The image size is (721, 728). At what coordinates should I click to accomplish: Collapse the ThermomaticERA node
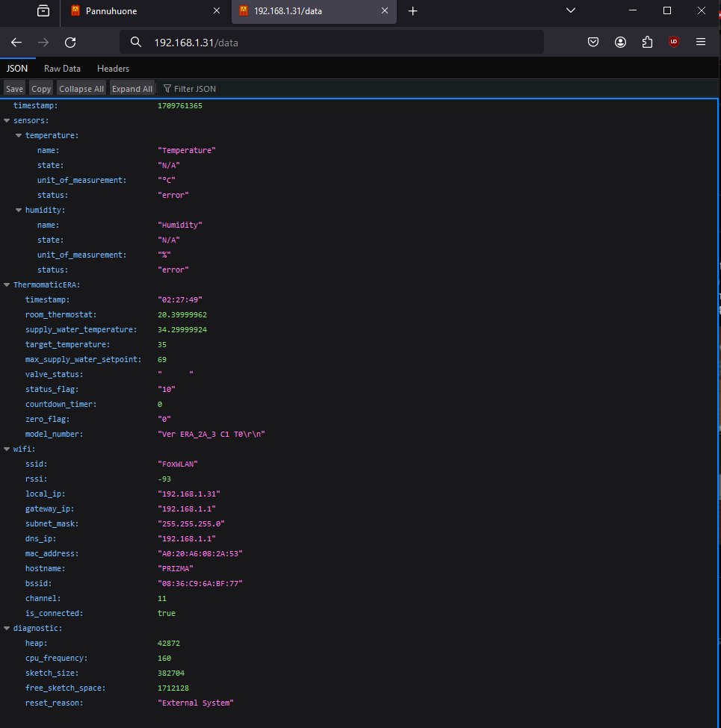(7, 285)
